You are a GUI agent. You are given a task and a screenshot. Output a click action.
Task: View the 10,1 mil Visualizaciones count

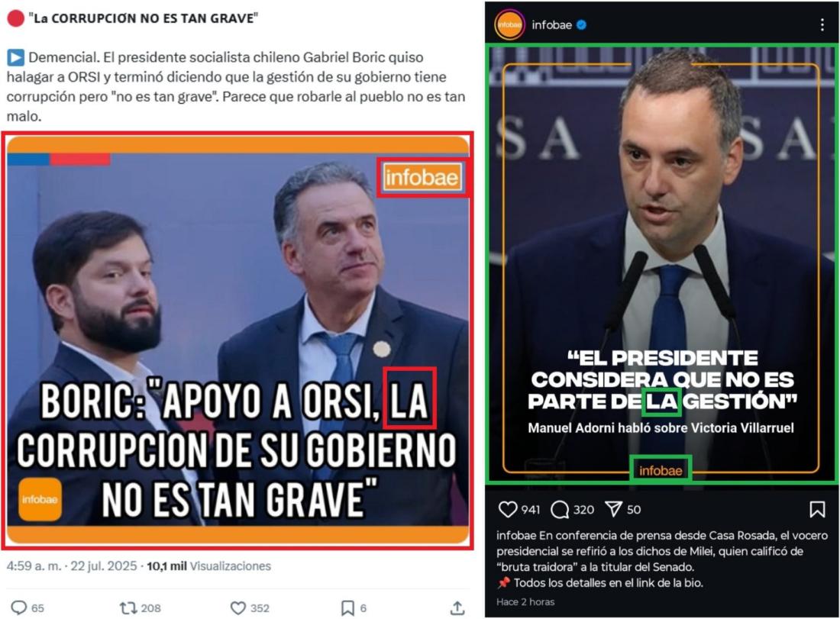(209, 566)
